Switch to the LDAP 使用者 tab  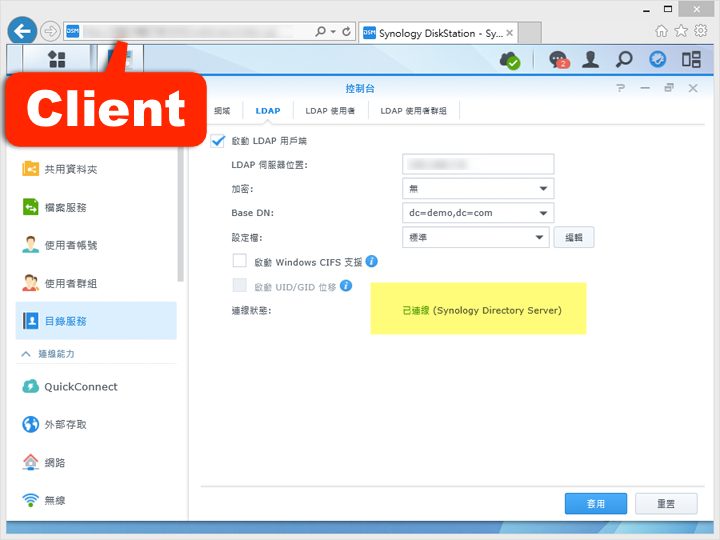tap(330, 111)
